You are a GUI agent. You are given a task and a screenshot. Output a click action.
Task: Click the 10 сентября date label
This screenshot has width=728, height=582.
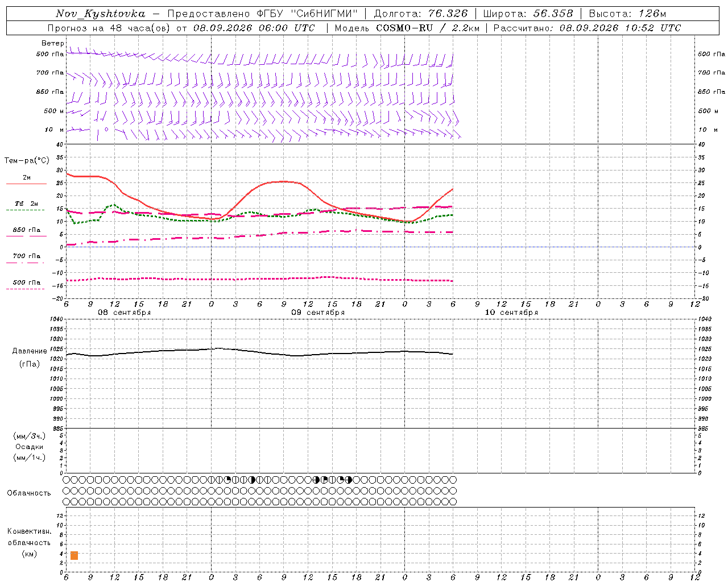[511, 313]
